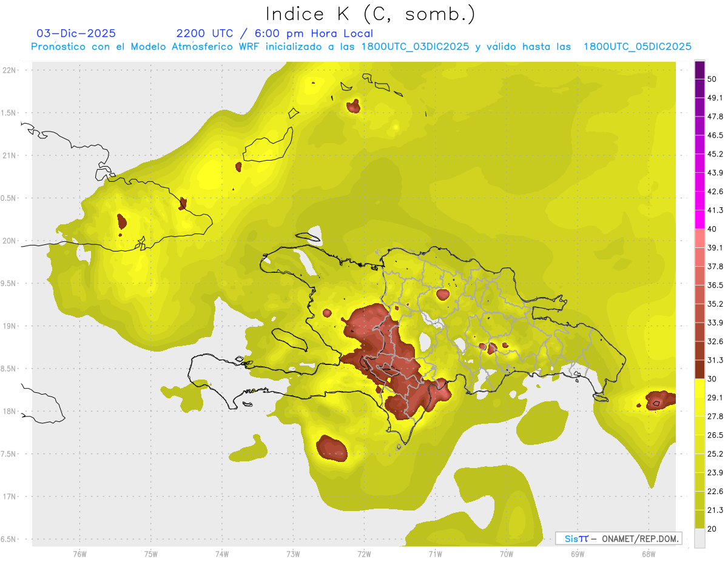Click the color scale label "27.8"

coord(715,416)
